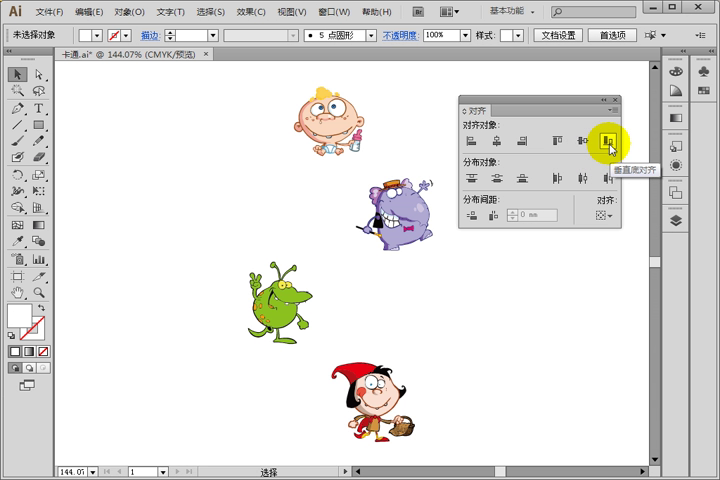Screen dimensions: 720x480
Task: Click the 文档设置 button
Action: pyautogui.click(x=558, y=35)
